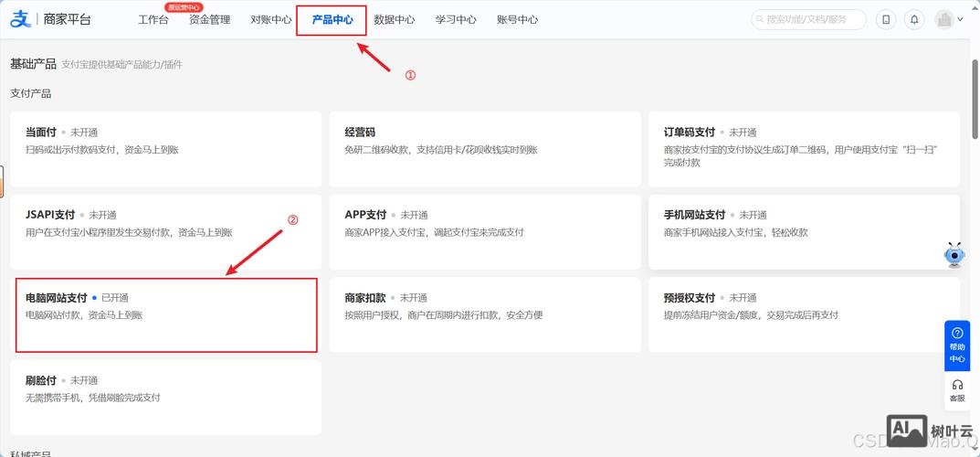
Task: Switch to 对账中心 tab
Action: tap(270, 19)
